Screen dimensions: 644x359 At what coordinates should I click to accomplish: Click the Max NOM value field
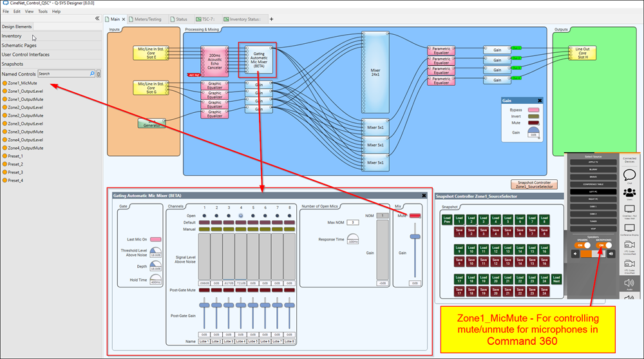pyautogui.click(x=355, y=222)
